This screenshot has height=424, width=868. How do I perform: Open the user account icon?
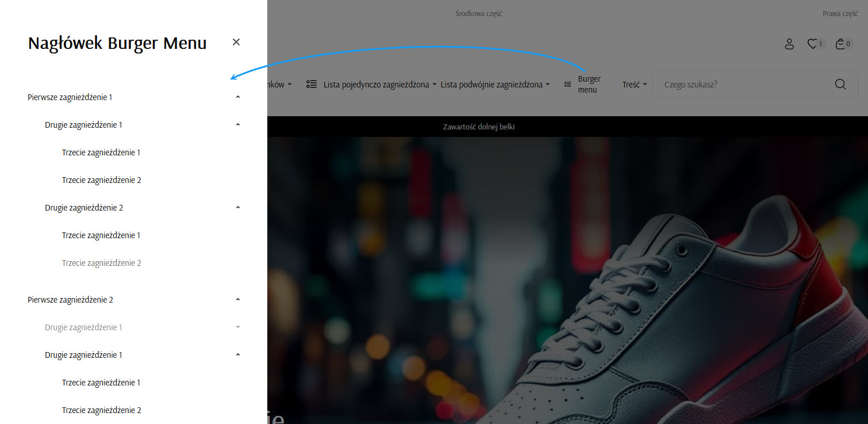point(789,44)
